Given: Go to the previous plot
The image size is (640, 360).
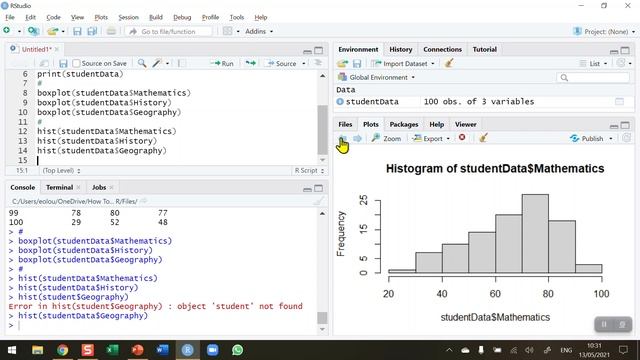Looking at the screenshot, I should pyautogui.click(x=343, y=138).
